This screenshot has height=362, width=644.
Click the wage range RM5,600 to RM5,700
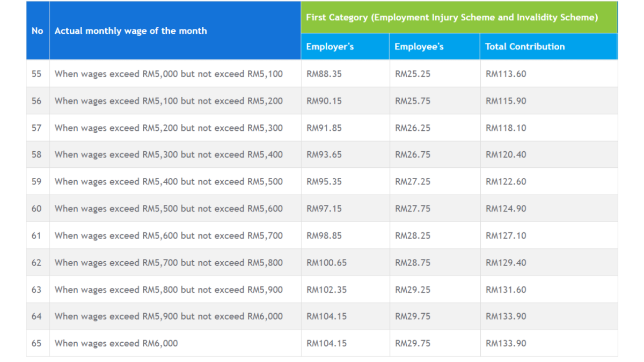169,235
